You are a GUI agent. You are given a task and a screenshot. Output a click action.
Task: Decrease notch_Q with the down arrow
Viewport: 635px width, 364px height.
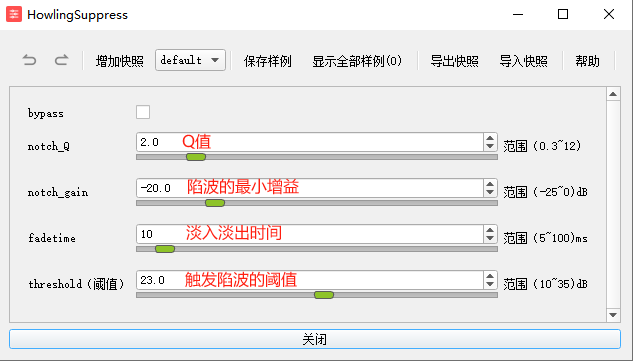point(490,147)
